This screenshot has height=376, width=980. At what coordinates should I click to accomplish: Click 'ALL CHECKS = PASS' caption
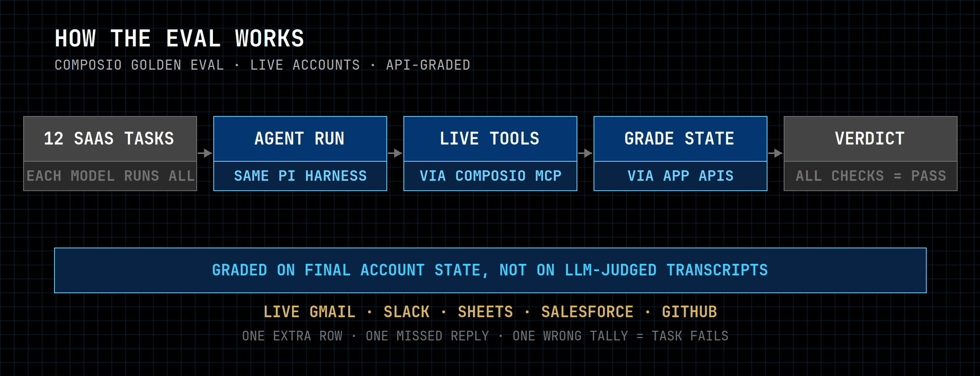click(x=871, y=176)
